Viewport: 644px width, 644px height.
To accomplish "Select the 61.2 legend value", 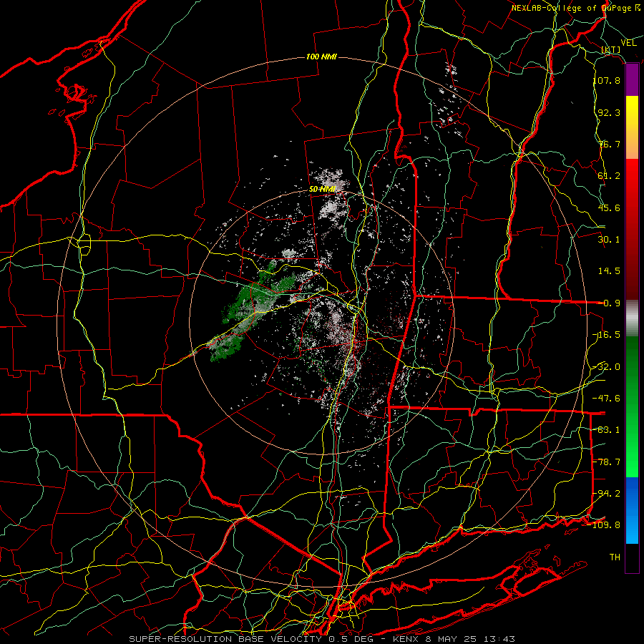I will coord(609,176).
